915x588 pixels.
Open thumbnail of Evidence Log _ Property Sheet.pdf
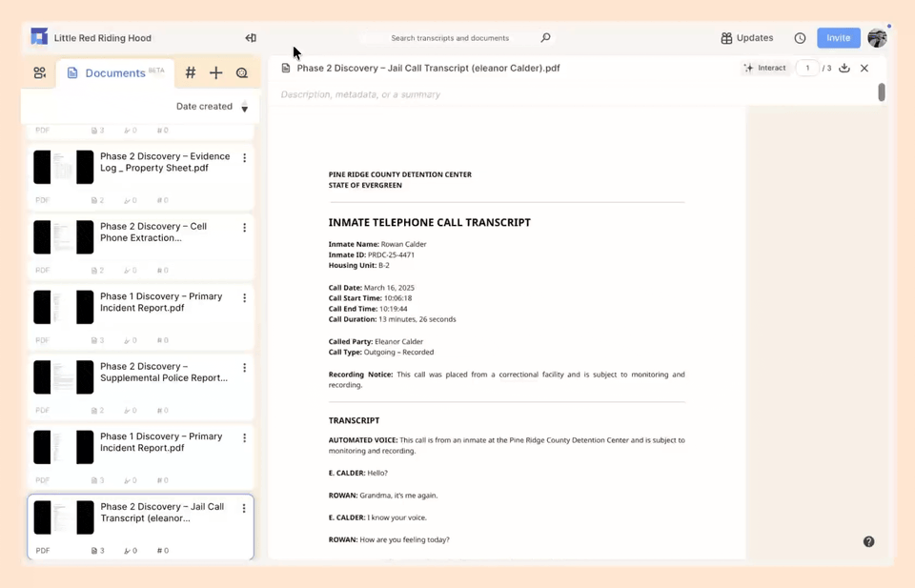64,167
